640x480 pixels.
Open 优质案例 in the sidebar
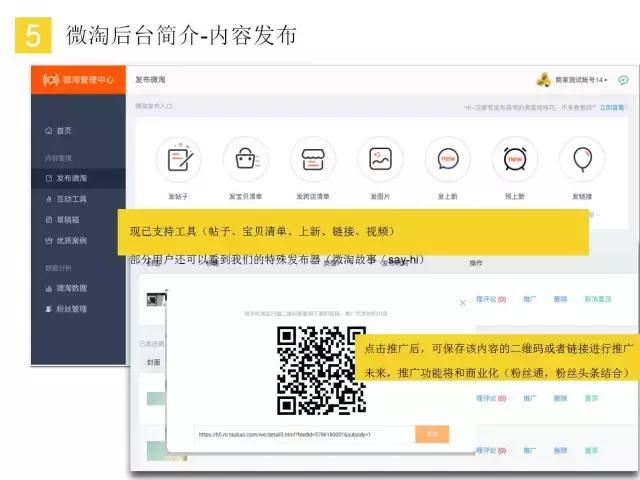click(x=66, y=241)
